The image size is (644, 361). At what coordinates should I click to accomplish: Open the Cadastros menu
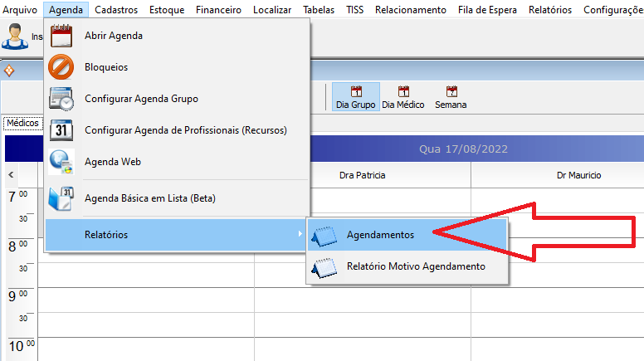click(x=116, y=10)
